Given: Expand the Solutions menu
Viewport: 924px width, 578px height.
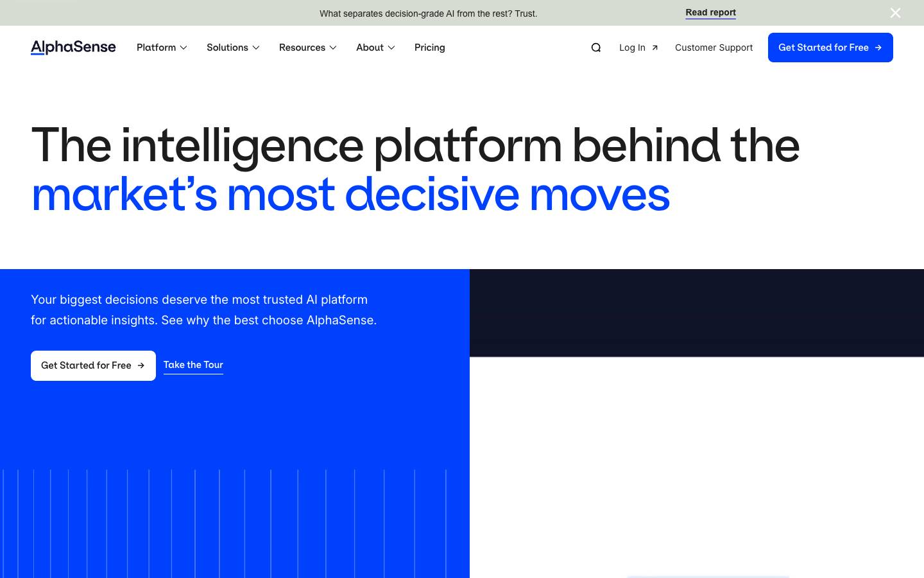Looking at the screenshot, I should pos(233,48).
